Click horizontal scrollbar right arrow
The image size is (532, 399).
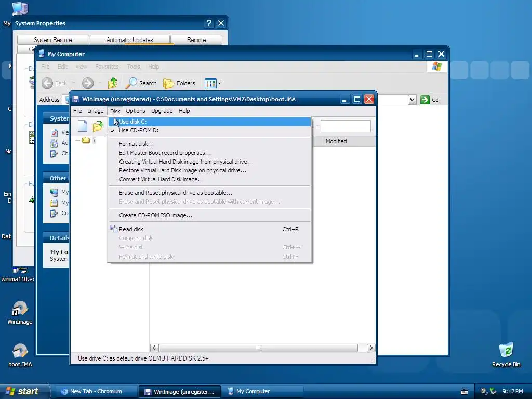(x=371, y=348)
